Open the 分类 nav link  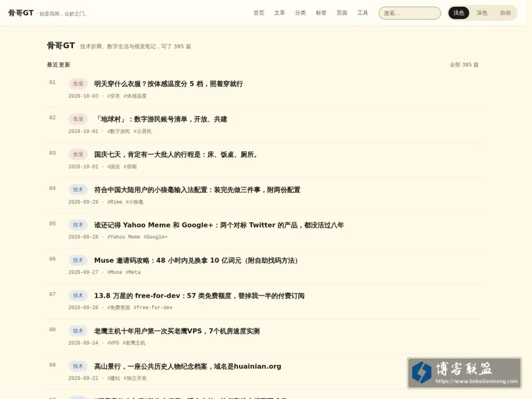tap(301, 13)
